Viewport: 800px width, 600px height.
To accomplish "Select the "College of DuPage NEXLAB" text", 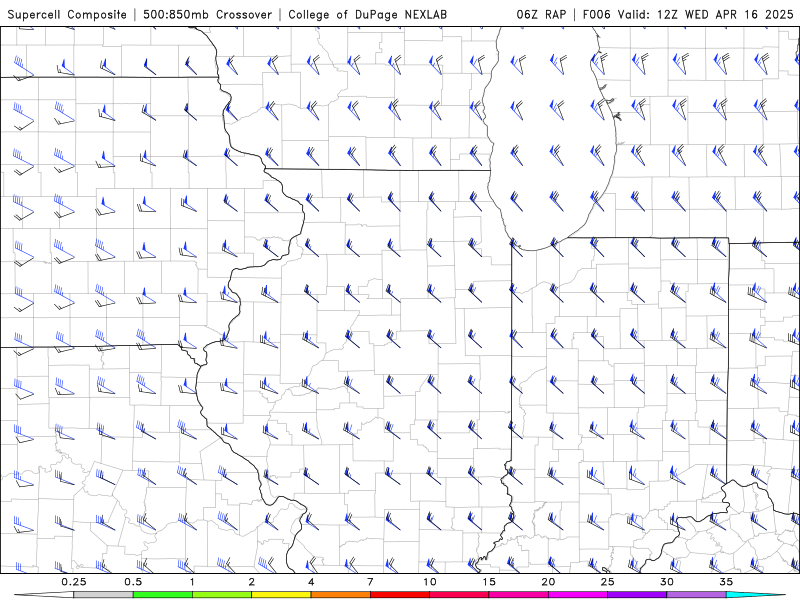I will (x=367, y=15).
